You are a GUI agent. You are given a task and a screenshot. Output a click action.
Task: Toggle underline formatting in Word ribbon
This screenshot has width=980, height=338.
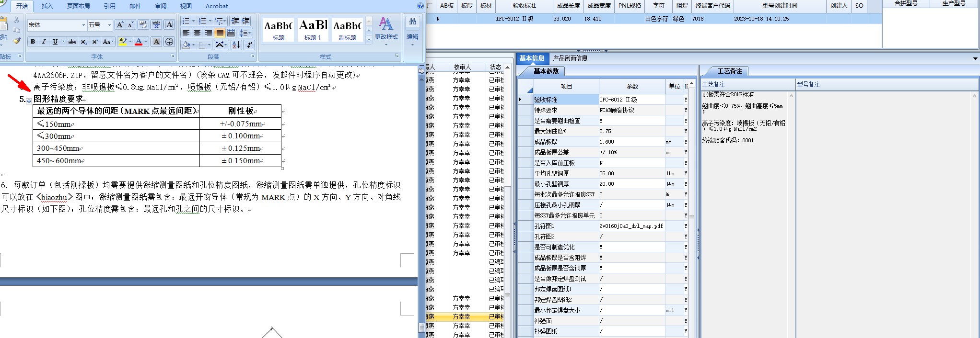tap(55, 42)
